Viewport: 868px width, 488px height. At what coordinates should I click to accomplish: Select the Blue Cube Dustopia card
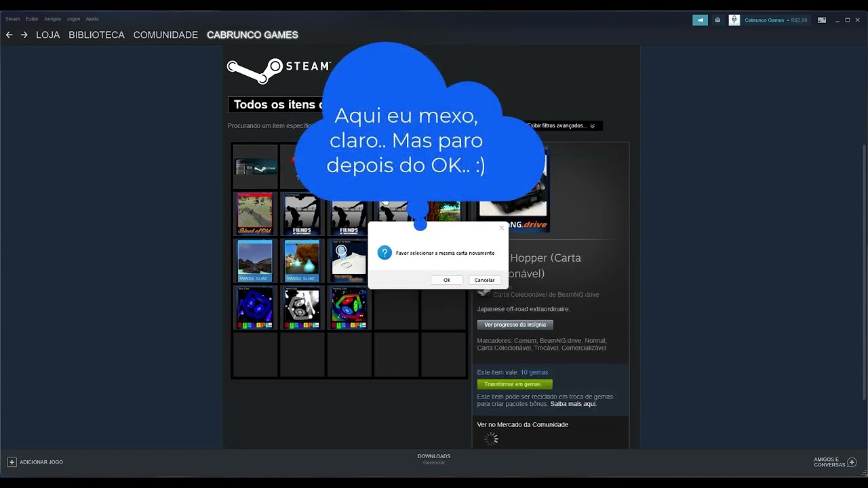click(x=255, y=307)
